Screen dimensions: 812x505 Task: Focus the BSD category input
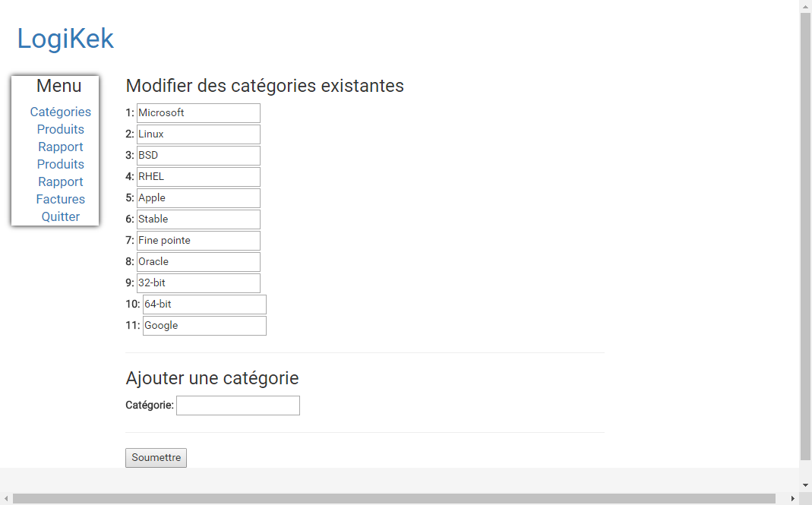(198, 156)
